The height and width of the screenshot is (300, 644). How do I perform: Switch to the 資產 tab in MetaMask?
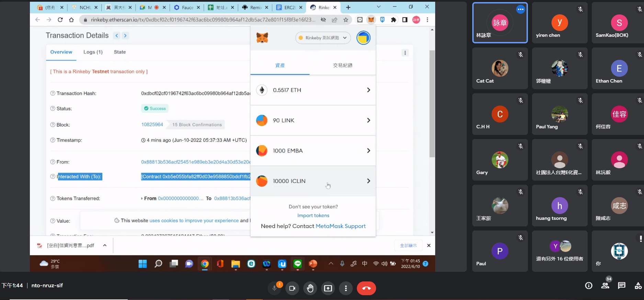pyautogui.click(x=280, y=65)
